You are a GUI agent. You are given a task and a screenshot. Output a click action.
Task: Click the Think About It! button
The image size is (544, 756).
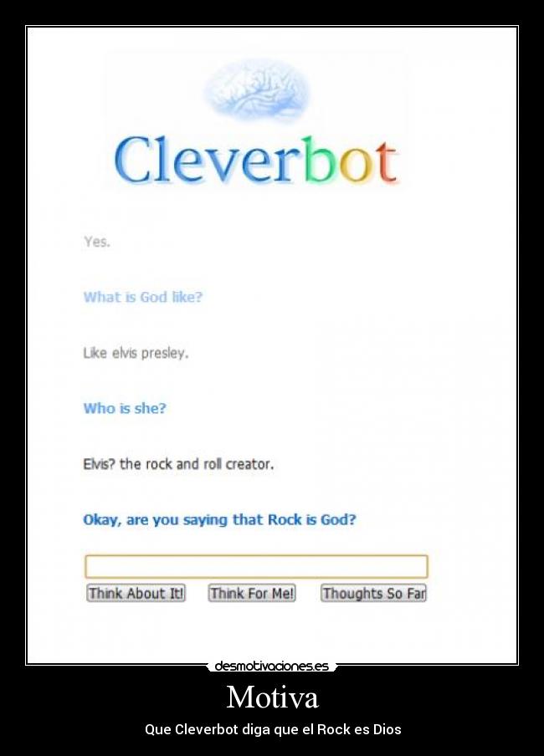click(x=136, y=593)
